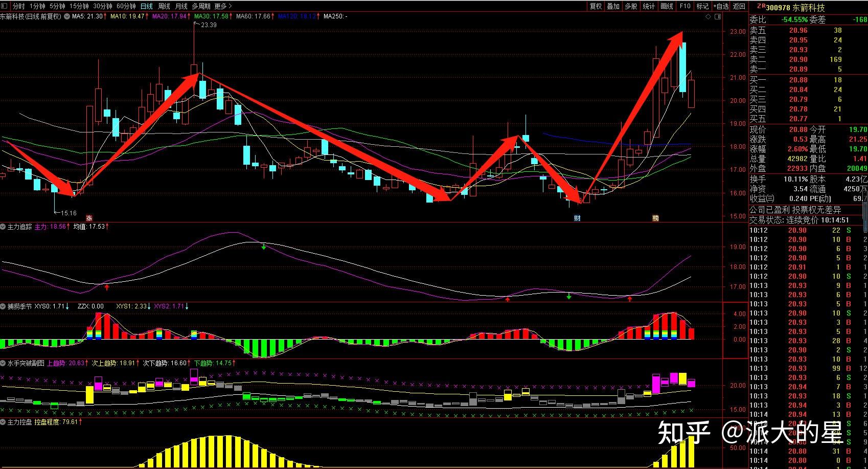Open the 画线 drawing tools
Image resolution: width=868 pixels, height=469 pixels.
point(667,6)
